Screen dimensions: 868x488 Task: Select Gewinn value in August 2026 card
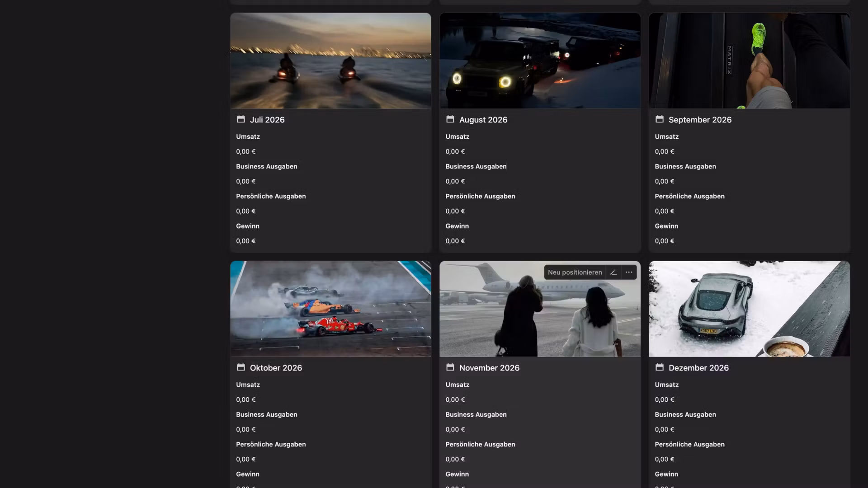coord(455,241)
